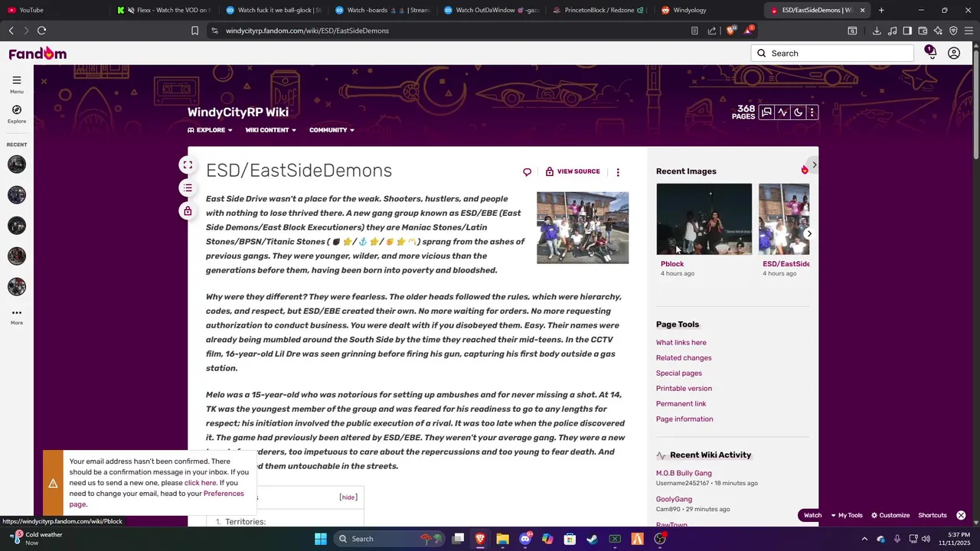
Task: Open reader mode icon
Action: (x=694, y=31)
